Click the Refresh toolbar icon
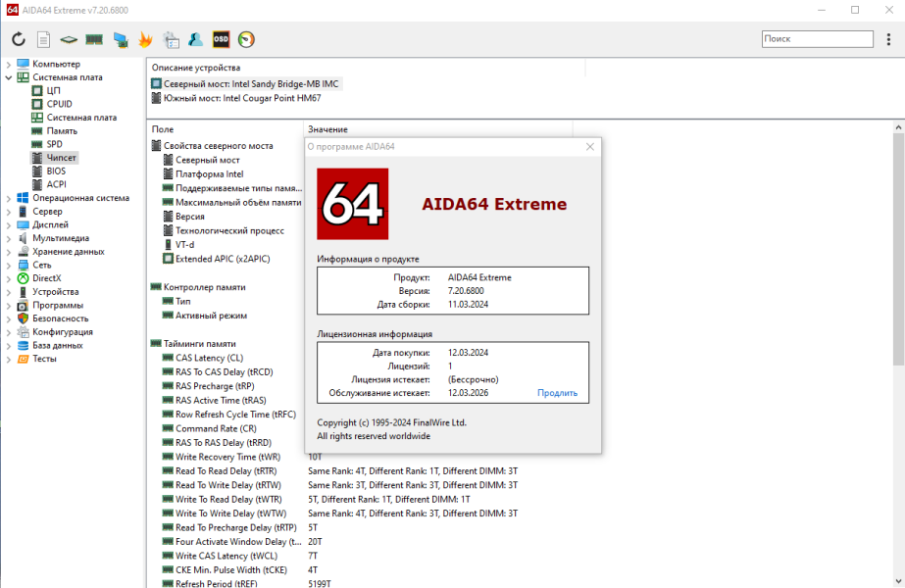 pyautogui.click(x=19, y=39)
